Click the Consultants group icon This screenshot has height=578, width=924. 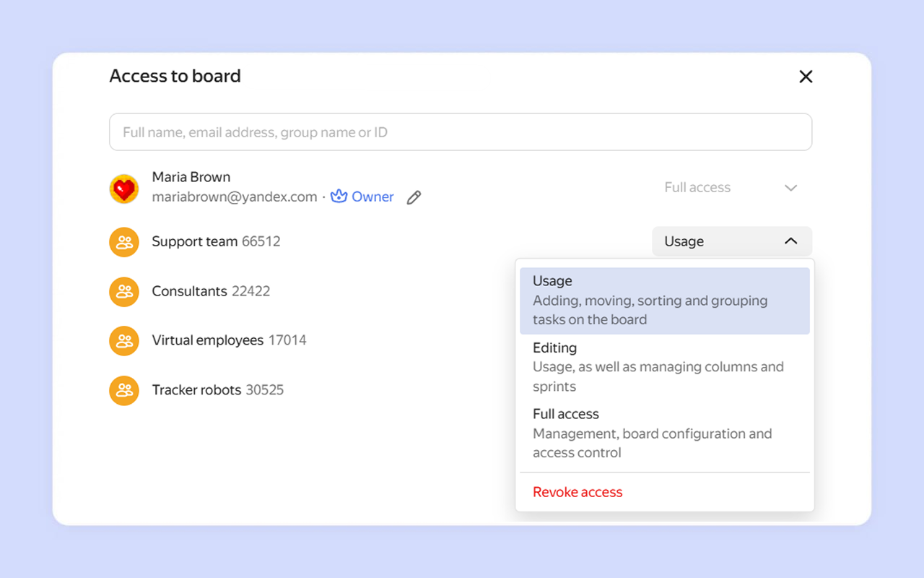click(x=124, y=292)
